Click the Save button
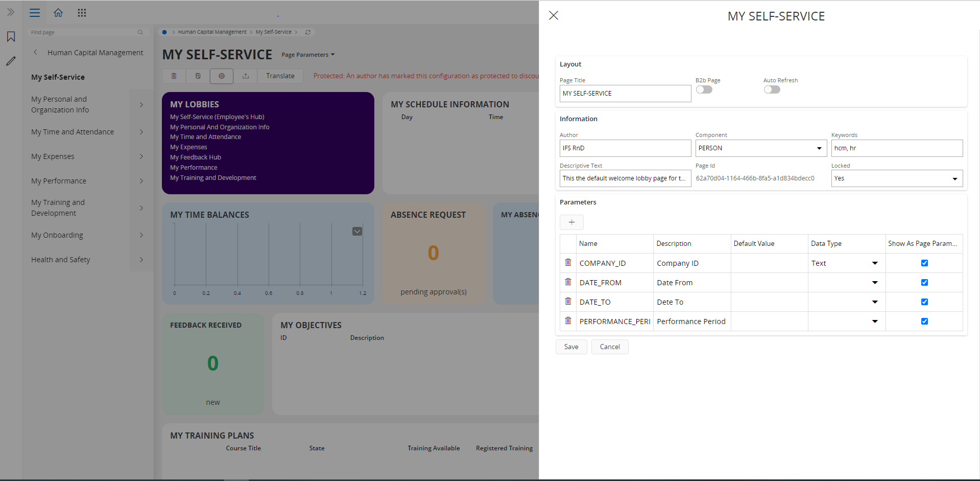This screenshot has width=980, height=481. tap(571, 347)
